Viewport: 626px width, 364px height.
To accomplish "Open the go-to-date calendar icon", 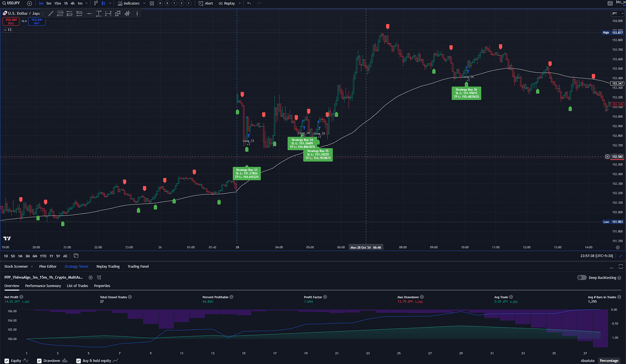I will [76, 256].
